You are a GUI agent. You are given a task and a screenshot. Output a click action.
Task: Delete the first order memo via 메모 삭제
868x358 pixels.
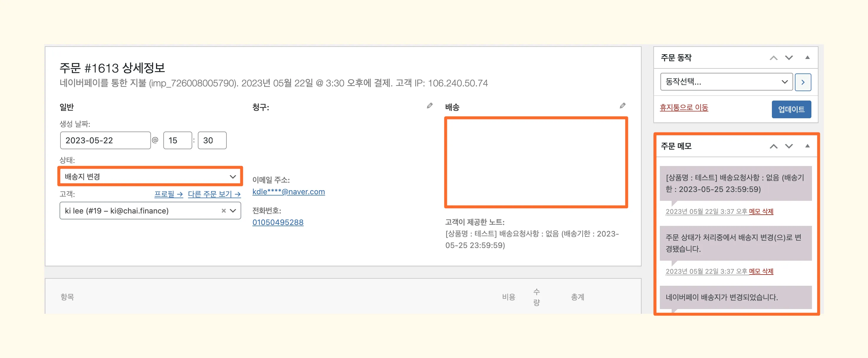pyautogui.click(x=761, y=211)
